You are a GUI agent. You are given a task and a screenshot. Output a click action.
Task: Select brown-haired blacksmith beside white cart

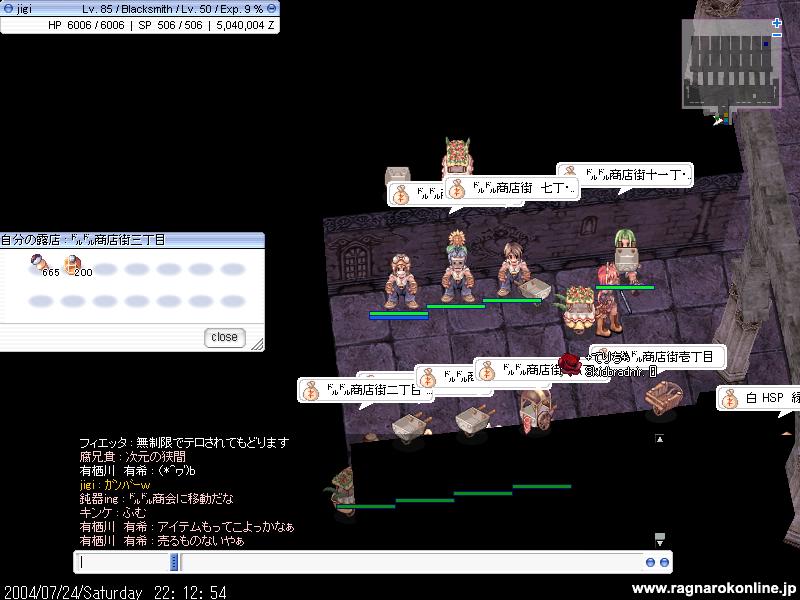point(512,270)
